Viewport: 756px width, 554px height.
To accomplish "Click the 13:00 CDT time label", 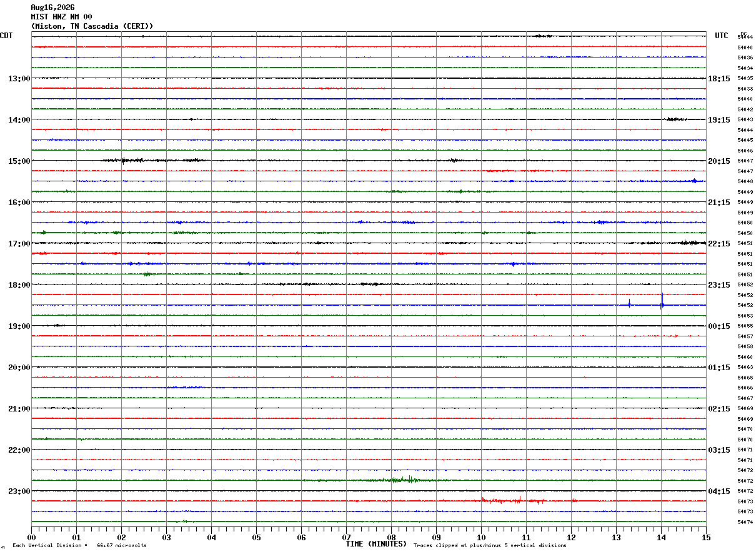I will tap(19, 79).
